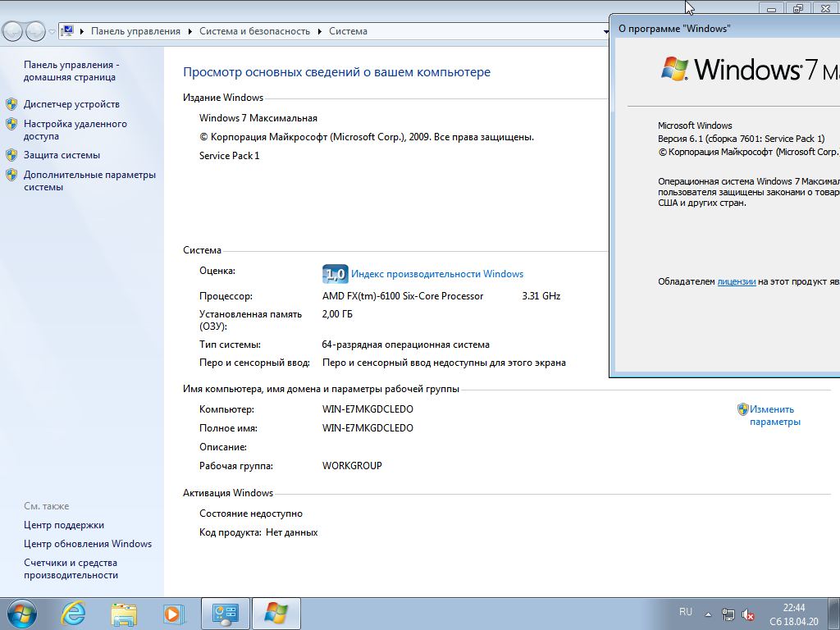The image size is (840, 630).
Task: Click 64-разрядная операционная система text
Action: point(405,345)
